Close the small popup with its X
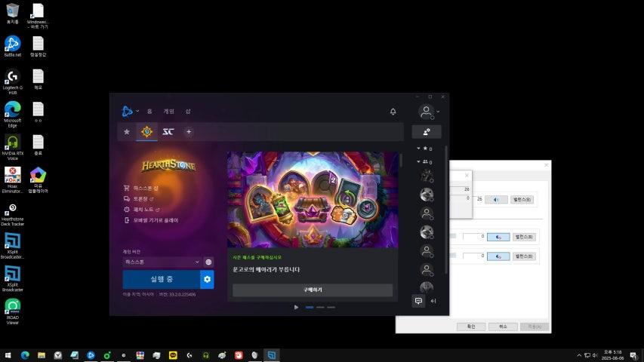The height and width of the screenshot is (362, 644). (x=467, y=175)
